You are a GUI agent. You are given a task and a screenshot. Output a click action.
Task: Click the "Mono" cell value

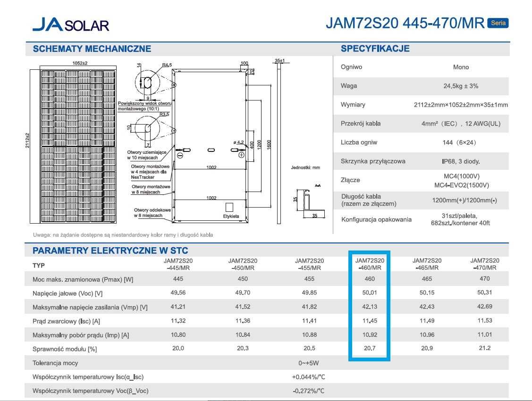(x=461, y=67)
